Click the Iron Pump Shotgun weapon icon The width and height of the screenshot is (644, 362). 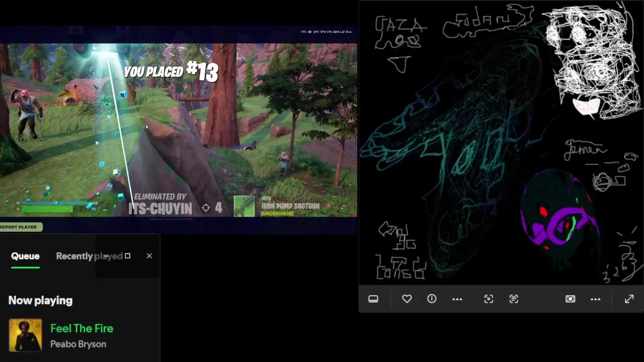245,206
